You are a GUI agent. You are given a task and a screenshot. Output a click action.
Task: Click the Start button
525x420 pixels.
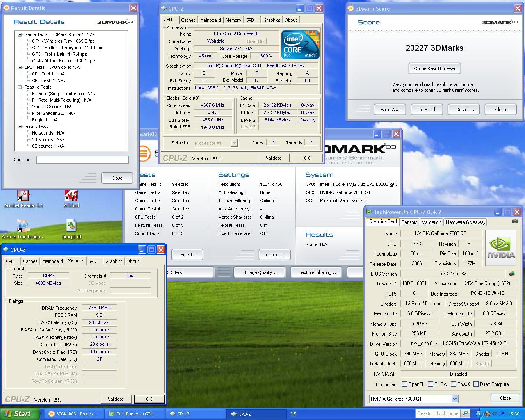(20, 414)
